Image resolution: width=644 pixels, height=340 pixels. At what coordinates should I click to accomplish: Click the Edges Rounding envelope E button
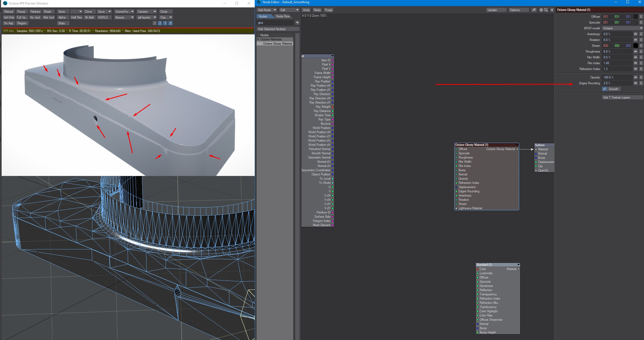(x=641, y=83)
